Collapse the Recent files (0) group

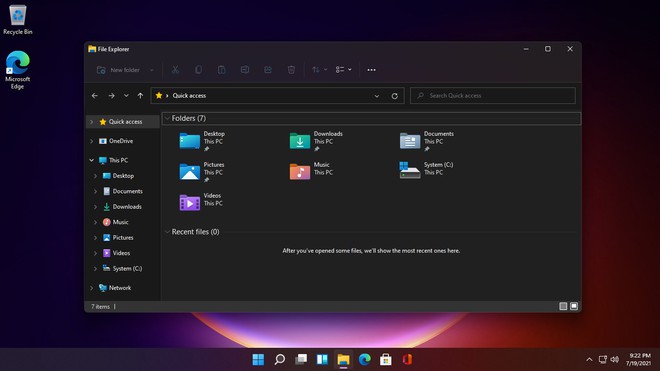pyautogui.click(x=167, y=232)
